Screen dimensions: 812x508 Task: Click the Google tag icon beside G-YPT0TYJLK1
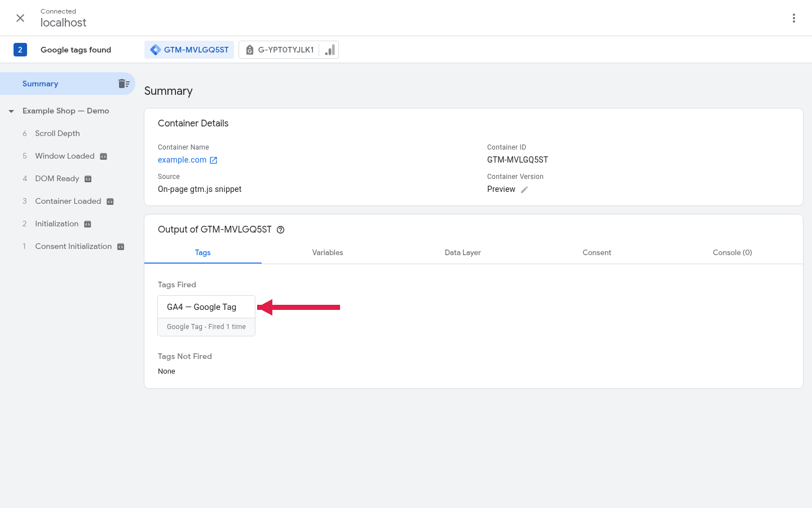tap(250, 50)
